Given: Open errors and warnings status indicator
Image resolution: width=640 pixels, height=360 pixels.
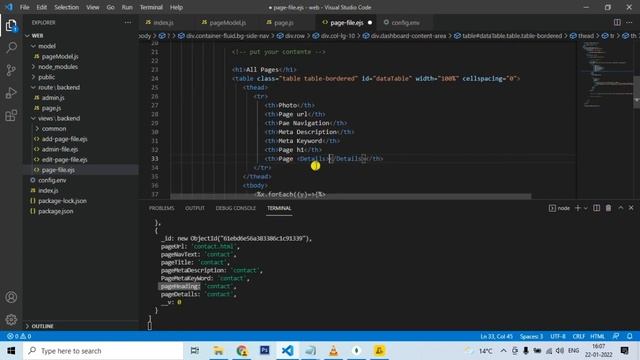Looking at the screenshot, I should (x=19, y=336).
